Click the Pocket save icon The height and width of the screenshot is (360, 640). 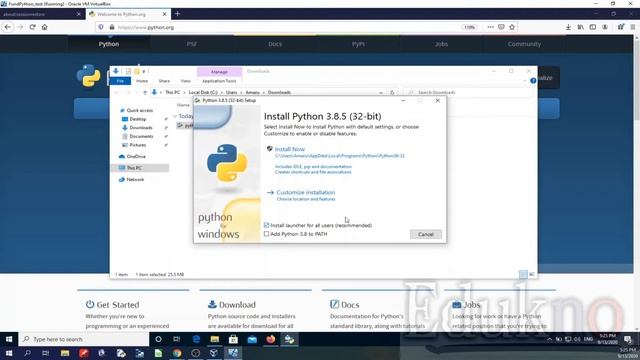(501, 27)
